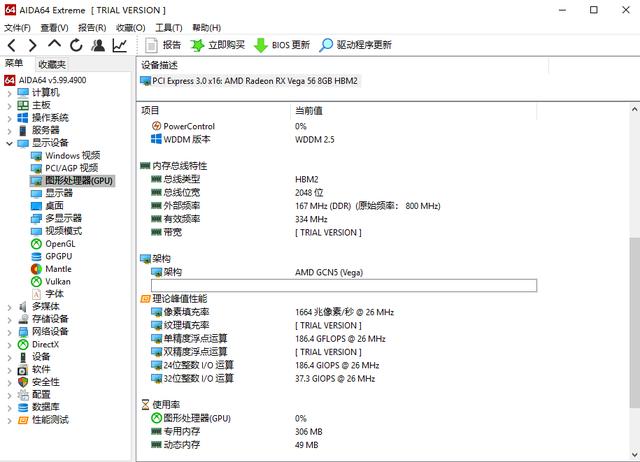The image size is (640, 462).
Task: Select the 总线位宽 2048 位 row
Action: pyautogui.click(x=343, y=193)
